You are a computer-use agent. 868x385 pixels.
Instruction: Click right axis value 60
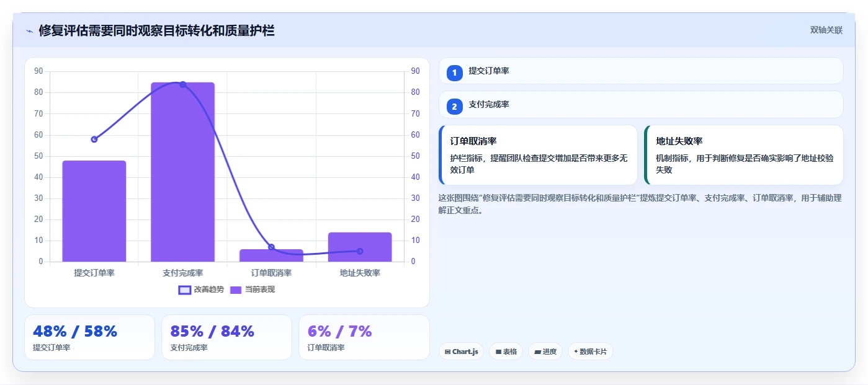415,135
